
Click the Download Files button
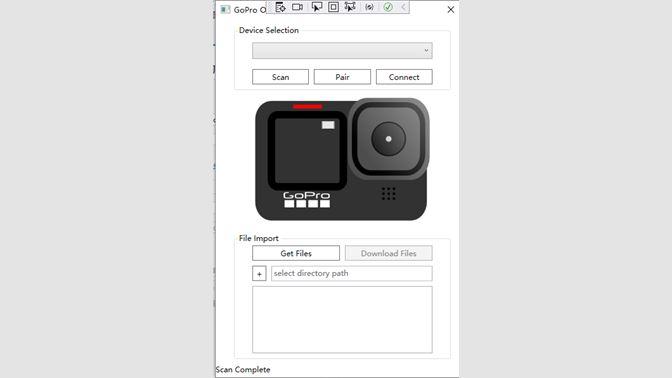click(388, 253)
